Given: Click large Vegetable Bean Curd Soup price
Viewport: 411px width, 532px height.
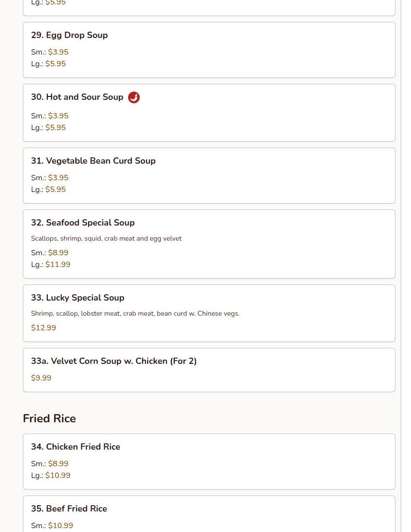Looking at the screenshot, I should tap(56, 190).
